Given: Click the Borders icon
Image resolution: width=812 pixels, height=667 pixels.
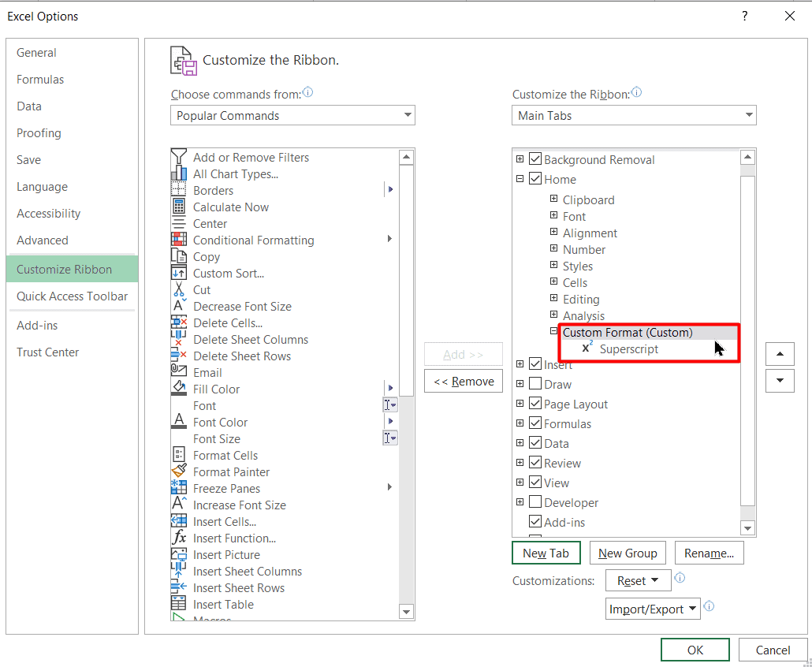Looking at the screenshot, I should tap(180, 190).
